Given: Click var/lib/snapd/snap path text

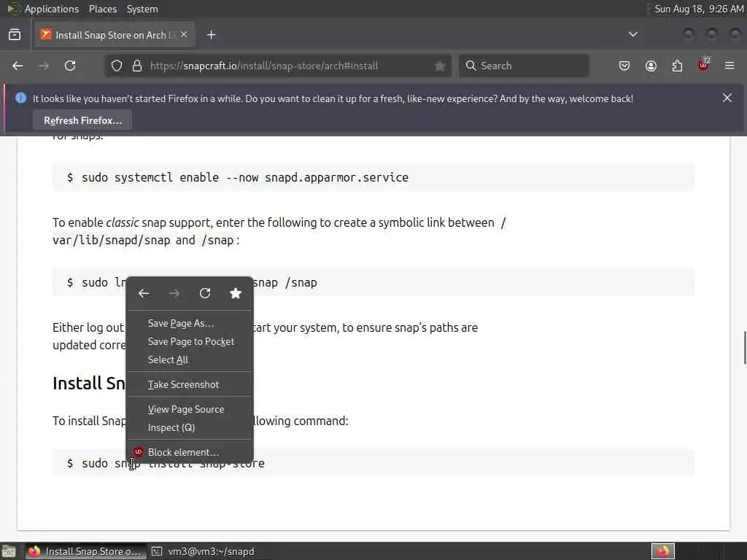Looking at the screenshot, I should [x=111, y=240].
